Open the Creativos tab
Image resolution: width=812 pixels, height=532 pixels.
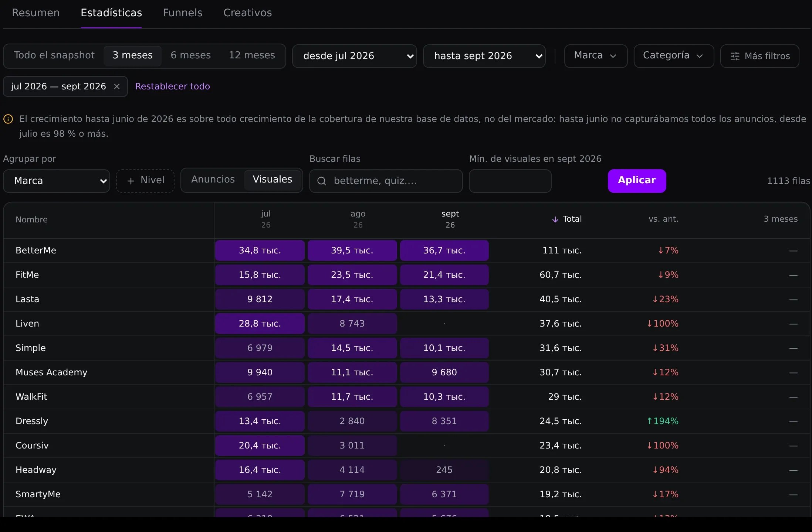tap(248, 13)
